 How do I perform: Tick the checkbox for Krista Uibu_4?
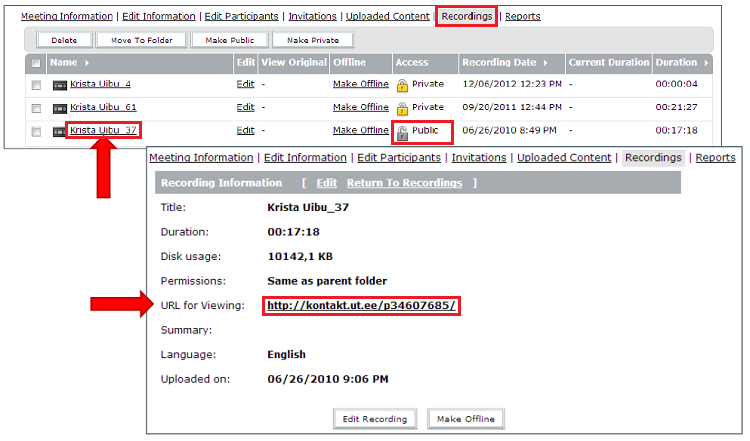point(37,85)
